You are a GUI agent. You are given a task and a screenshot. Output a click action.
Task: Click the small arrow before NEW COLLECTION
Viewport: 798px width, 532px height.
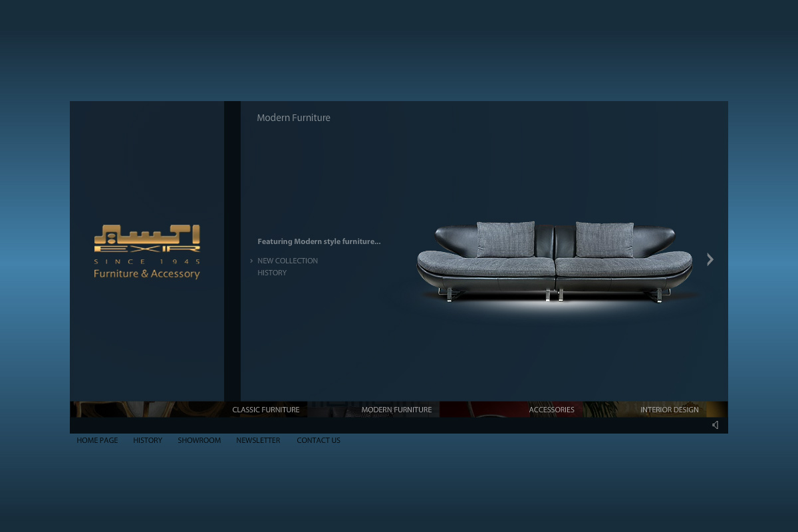tap(251, 261)
